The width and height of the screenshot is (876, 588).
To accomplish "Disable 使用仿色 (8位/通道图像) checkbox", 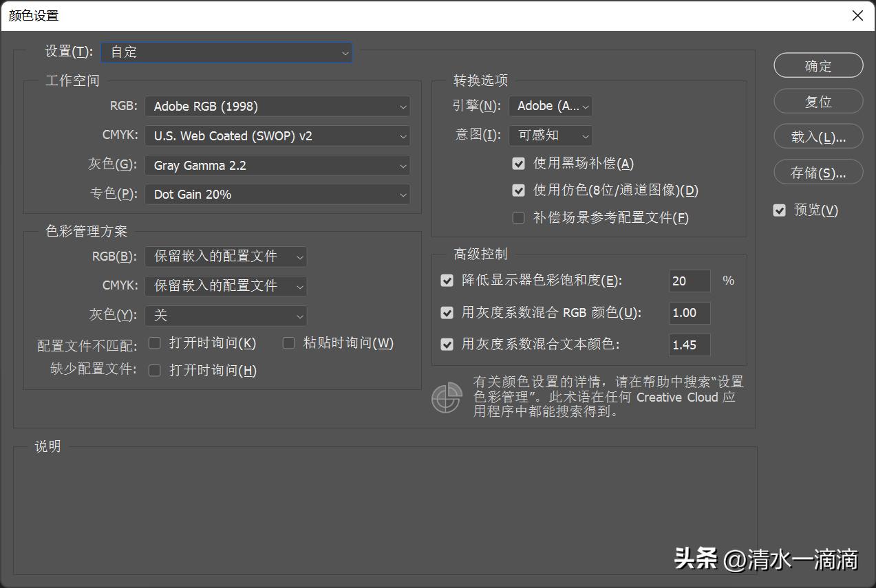I will click(x=519, y=190).
